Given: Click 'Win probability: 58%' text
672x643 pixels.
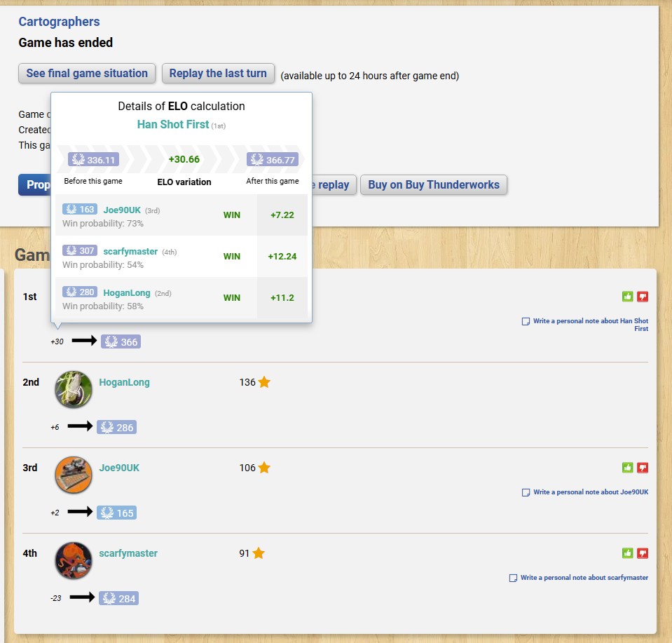Looking at the screenshot, I should click(x=103, y=306).
